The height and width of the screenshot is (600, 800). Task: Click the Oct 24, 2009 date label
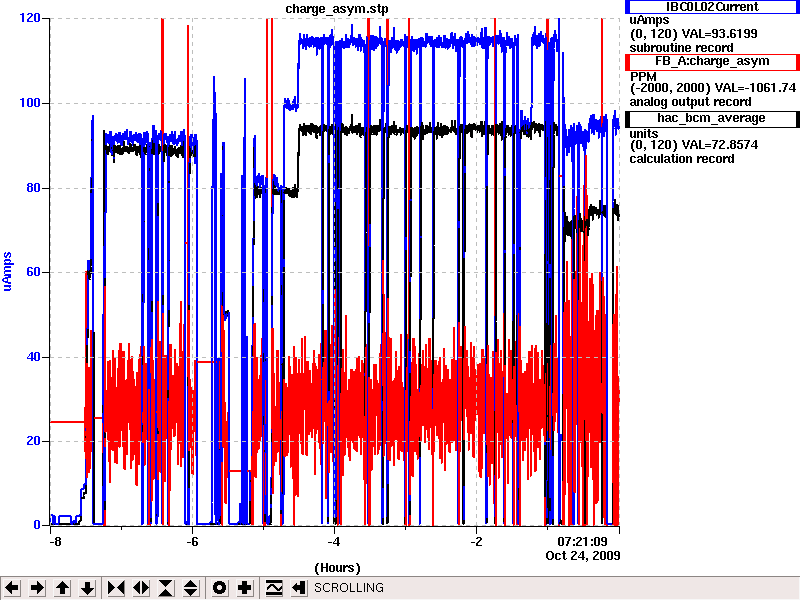[x=583, y=556]
